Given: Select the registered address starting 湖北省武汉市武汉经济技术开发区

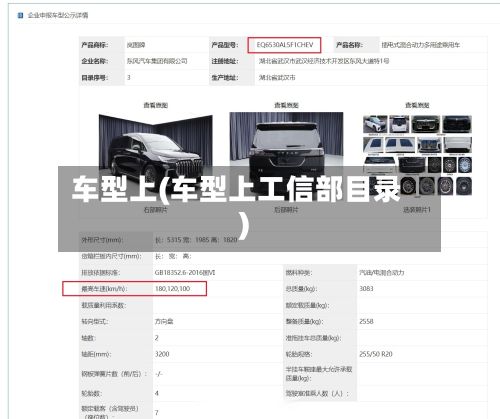Looking at the screenshot, I should pos(324,61).
